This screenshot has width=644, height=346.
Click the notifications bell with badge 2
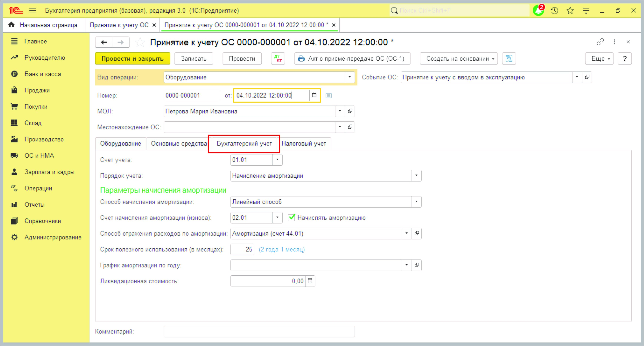(538, 10)
